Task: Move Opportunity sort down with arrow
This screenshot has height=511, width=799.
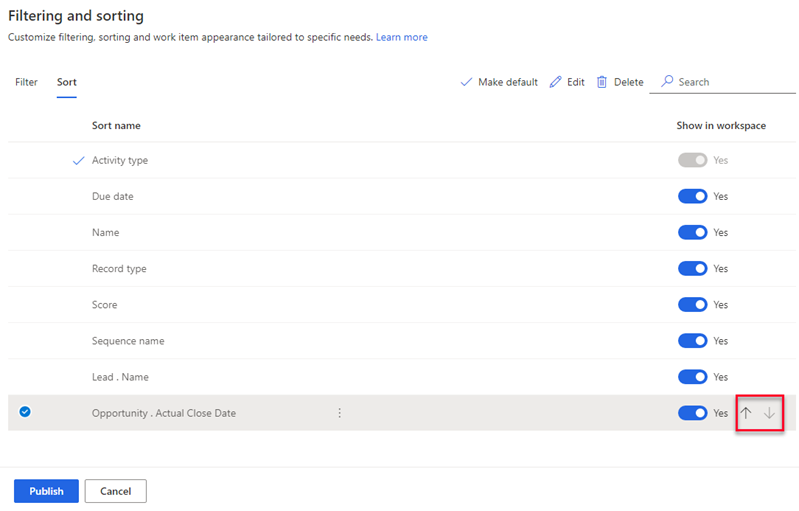Action: 769,413
